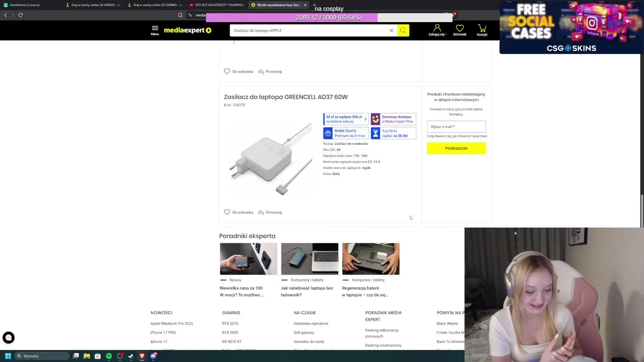Image resolution: width=644 pixels, height=362 pixels.
Task: Open Darmowa dostawa z Media Expert Plus badge
Action: [393, 119]
